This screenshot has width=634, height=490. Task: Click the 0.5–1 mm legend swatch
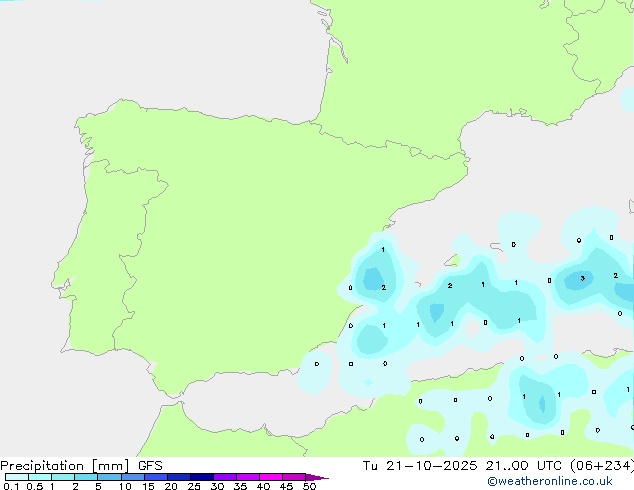[40, 477]
